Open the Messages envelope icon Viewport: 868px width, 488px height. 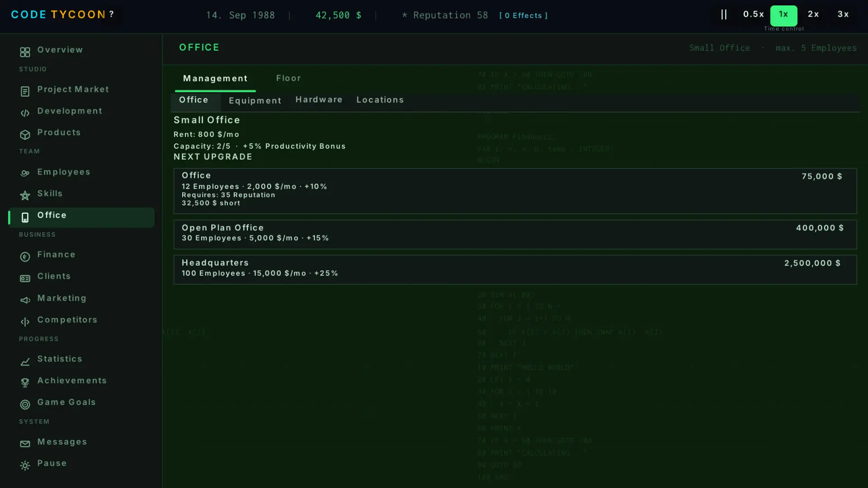[25, 444]
